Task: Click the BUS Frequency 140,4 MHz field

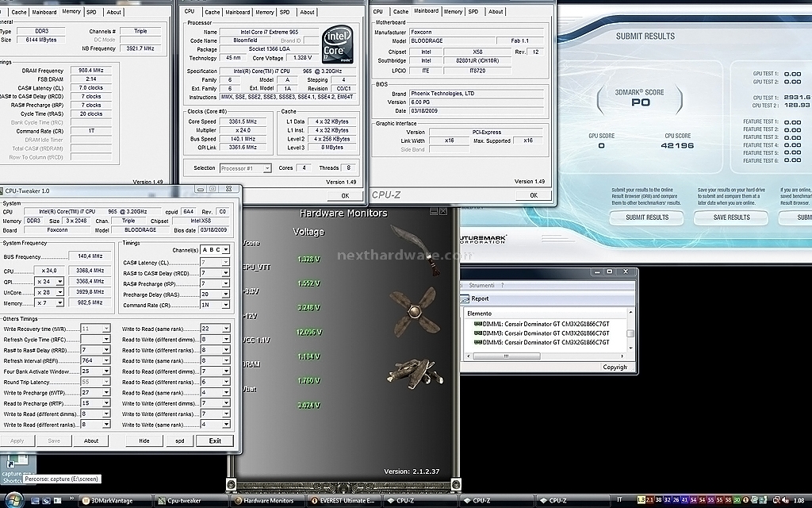Action: coord(90,256)
